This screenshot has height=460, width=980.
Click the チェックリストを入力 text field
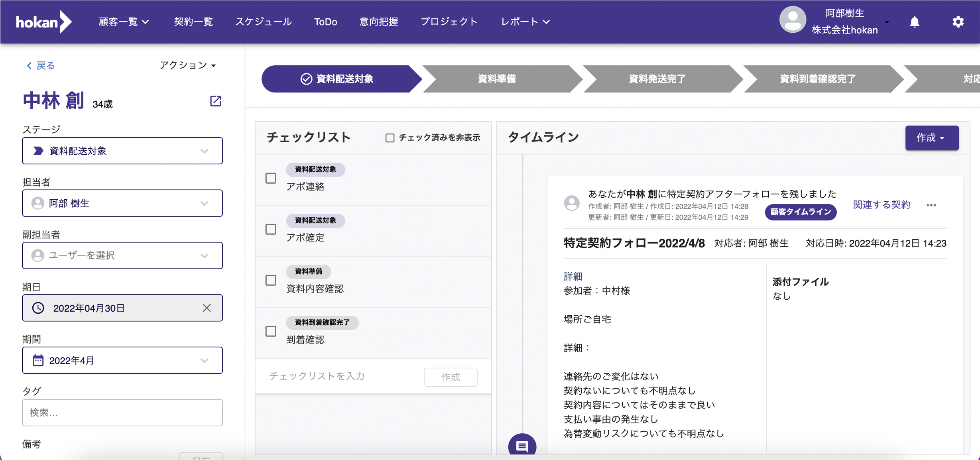coord(339,376)
